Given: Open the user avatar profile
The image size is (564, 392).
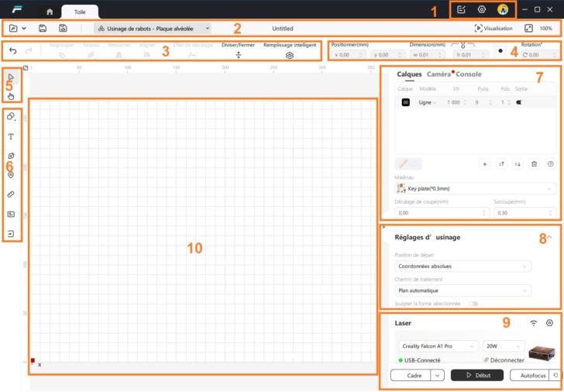Looking at the screenshot, I should click(x=503, y=10).
